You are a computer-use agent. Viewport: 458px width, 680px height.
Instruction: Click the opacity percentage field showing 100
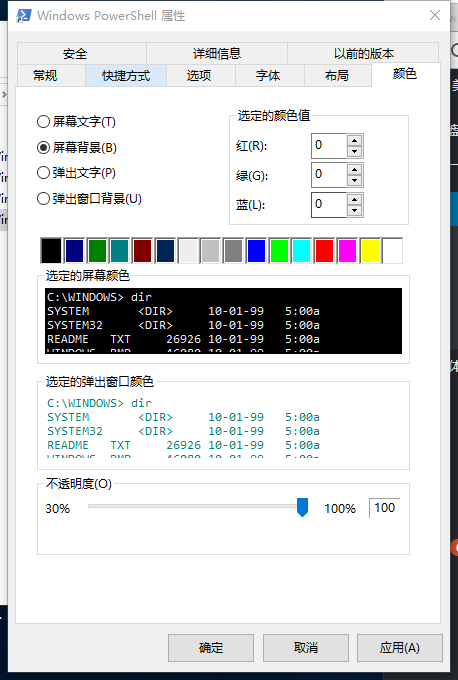(x=384, y=508)
